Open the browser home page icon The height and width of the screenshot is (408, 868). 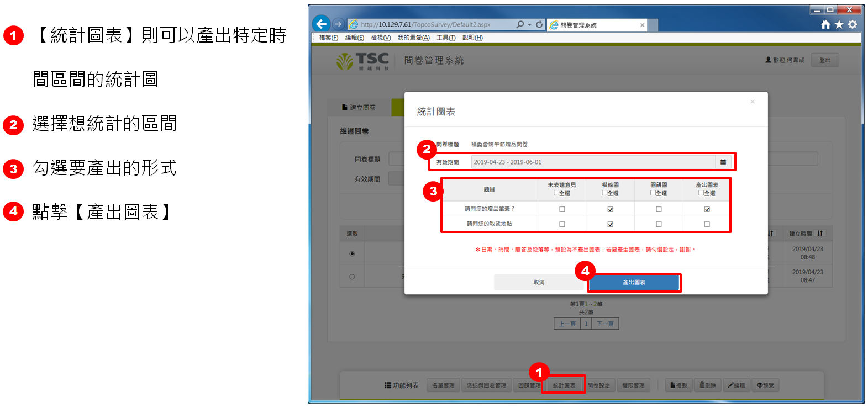(x=825, y=24)
